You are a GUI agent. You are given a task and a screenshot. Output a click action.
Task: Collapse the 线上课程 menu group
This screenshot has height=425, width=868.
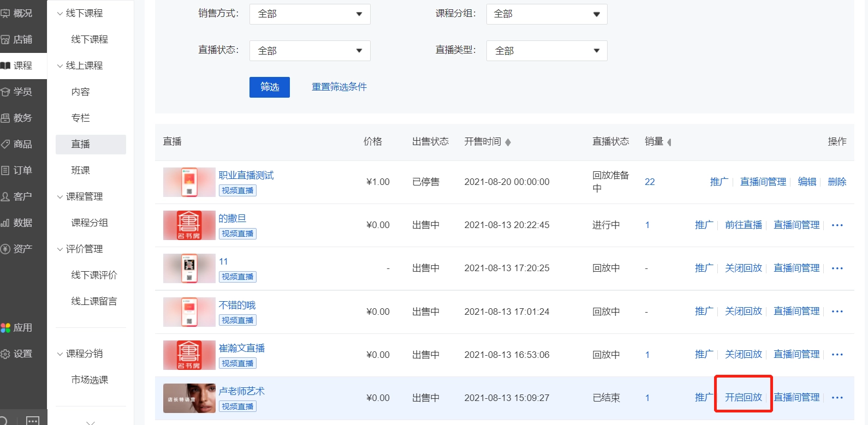[60, 66]
